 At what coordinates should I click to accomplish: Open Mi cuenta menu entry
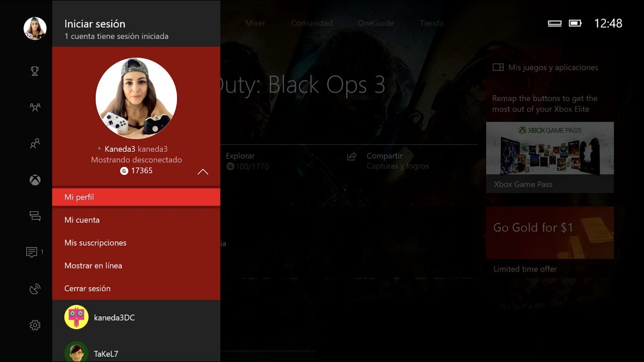pyautogui.click(x=136, y=220)
